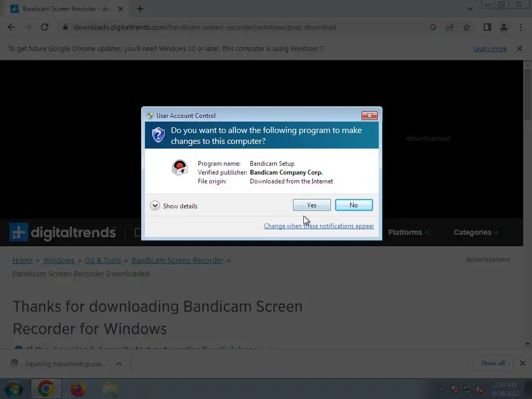Bookmark this page with the star icon
Viewport: 532px width, 399px height.
pyautogui.click(x=467, y=27)
